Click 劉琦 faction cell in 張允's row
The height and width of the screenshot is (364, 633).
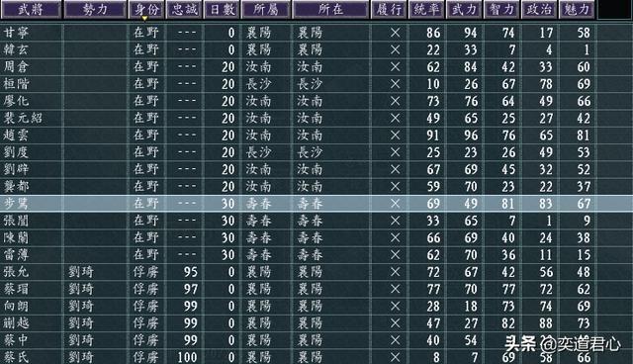(x=81, y=272)
